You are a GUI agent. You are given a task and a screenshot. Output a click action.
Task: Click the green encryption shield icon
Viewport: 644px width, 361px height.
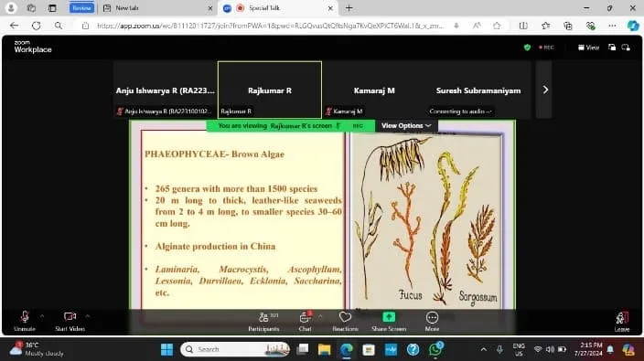point(527,48)
